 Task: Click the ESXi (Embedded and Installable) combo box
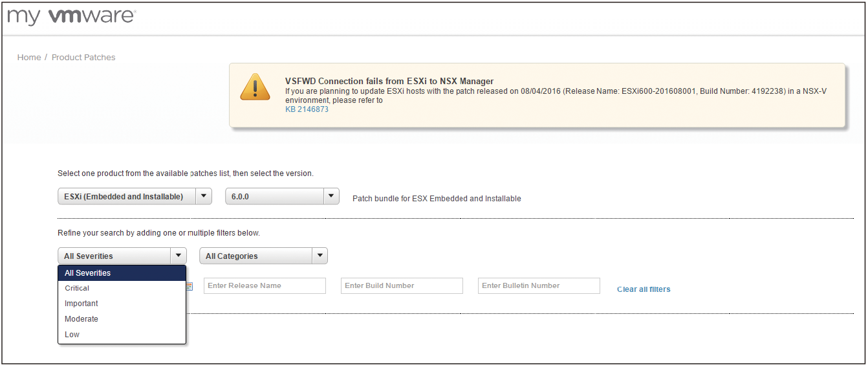pyautogui.click(x=135, y=196)
